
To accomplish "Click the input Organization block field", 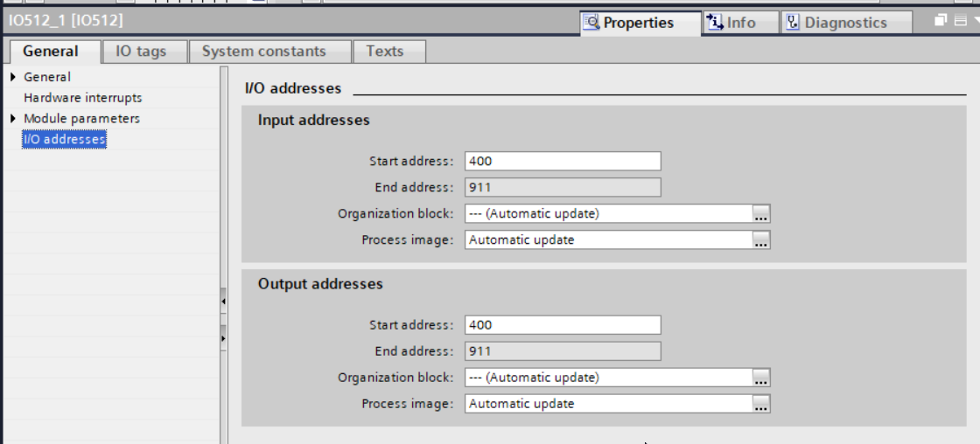I will [x=609, y=213].
